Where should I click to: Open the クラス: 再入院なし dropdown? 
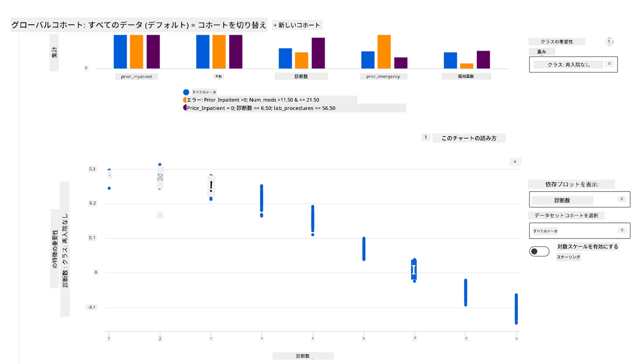point(573,65)
